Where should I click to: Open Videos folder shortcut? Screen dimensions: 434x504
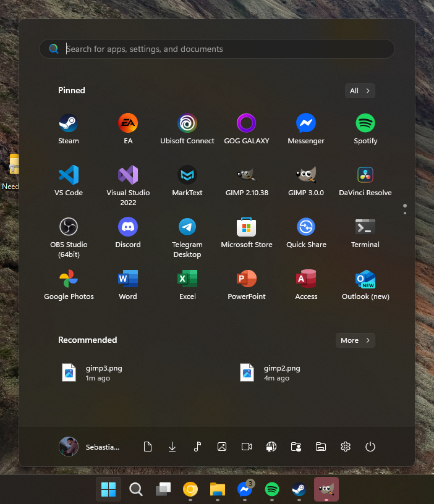pyautogui.click(x=247, y=447)
